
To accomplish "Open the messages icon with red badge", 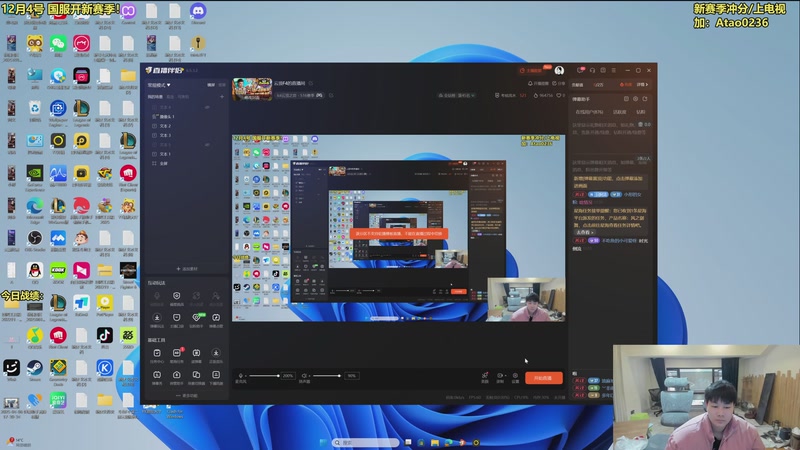I will (x=581, y=70).
